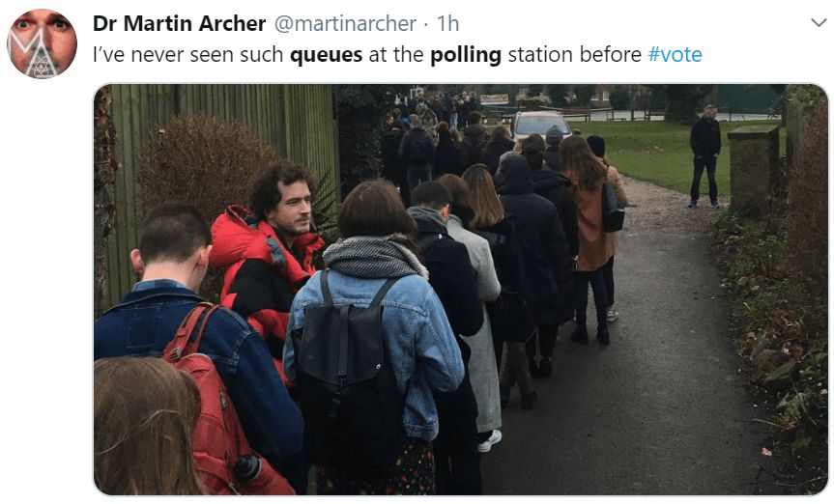Open the attached polling queue photo
Viewport: 834px width, 504px height.
coord(461,290)
